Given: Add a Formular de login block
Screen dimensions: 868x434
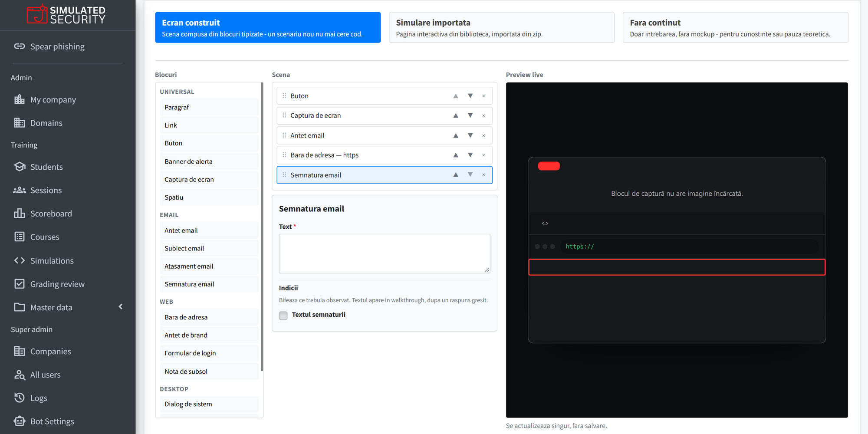Looking at the screenshot, I should 209,353.
